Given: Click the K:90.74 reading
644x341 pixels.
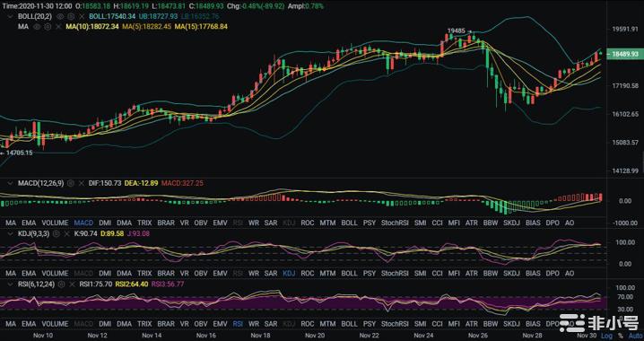Looking at the screenshot, I should click(85, 234).
